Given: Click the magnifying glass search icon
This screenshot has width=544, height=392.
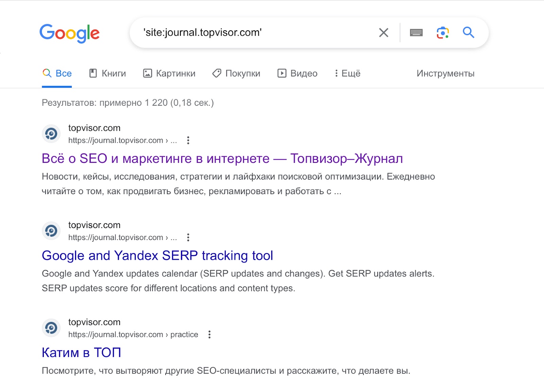Looking at the screenshot, I should tap(469, 33).
